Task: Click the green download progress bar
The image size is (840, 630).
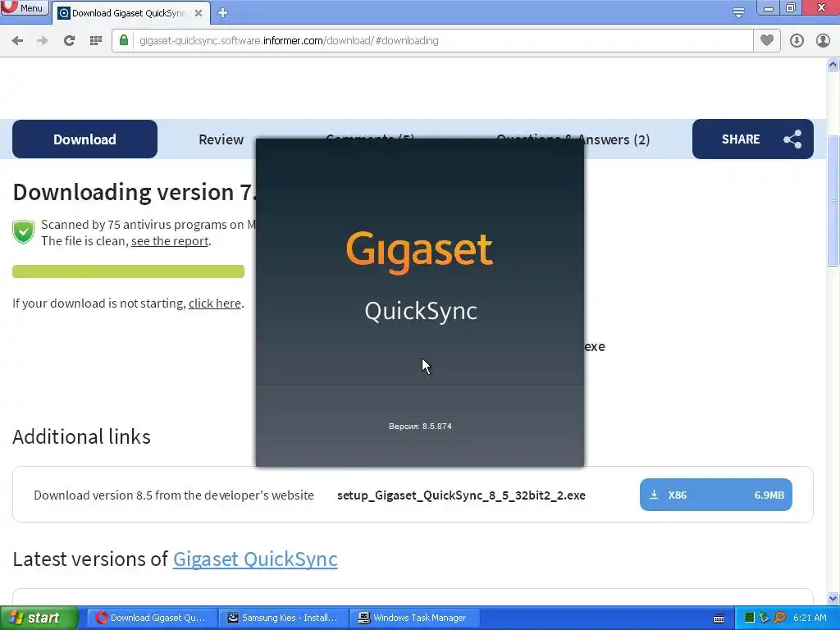Action: pyautogui.click(x=129, y=271)
